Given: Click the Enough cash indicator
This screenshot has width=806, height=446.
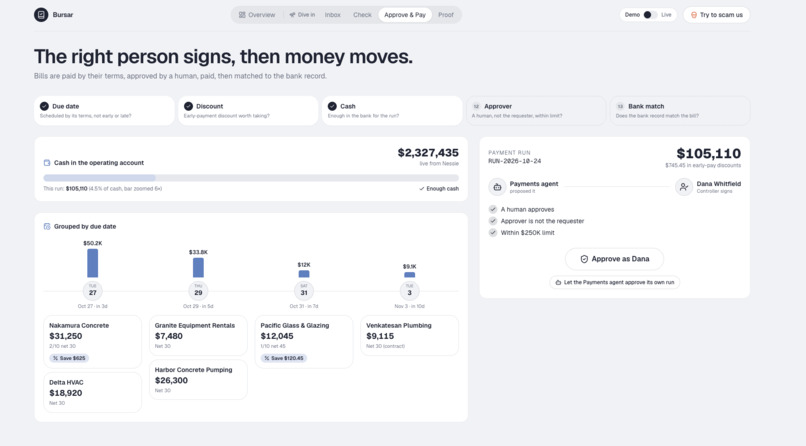Looking at the screenshot, I should tap(439, 189).
